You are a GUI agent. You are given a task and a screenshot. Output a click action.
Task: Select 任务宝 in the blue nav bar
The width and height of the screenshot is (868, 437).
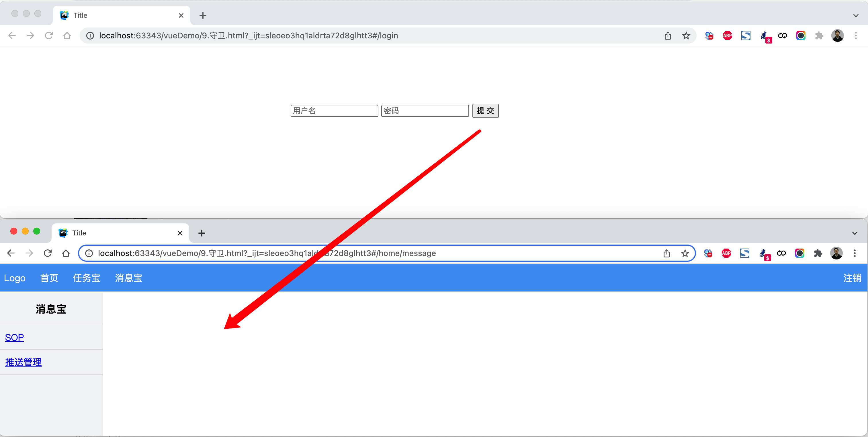[x=87, y=278]
